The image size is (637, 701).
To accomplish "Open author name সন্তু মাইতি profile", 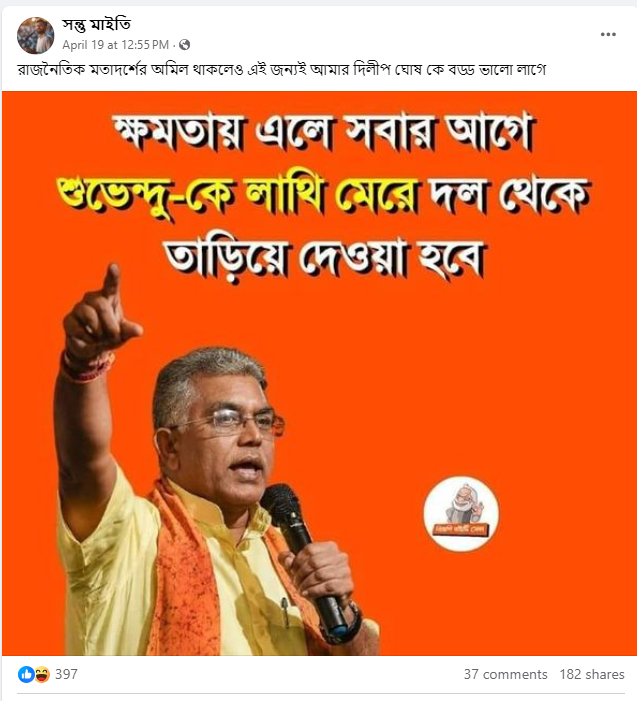I will 97,25.
